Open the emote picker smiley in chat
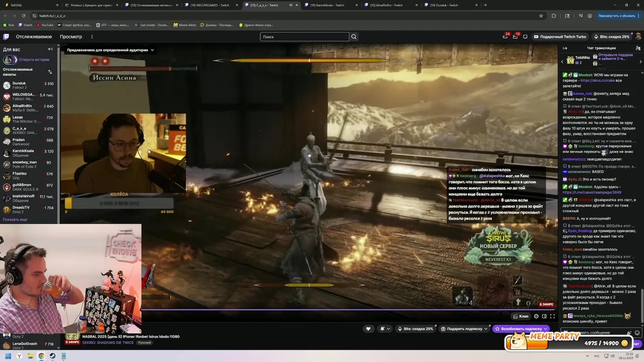 [x=637, y=333]
